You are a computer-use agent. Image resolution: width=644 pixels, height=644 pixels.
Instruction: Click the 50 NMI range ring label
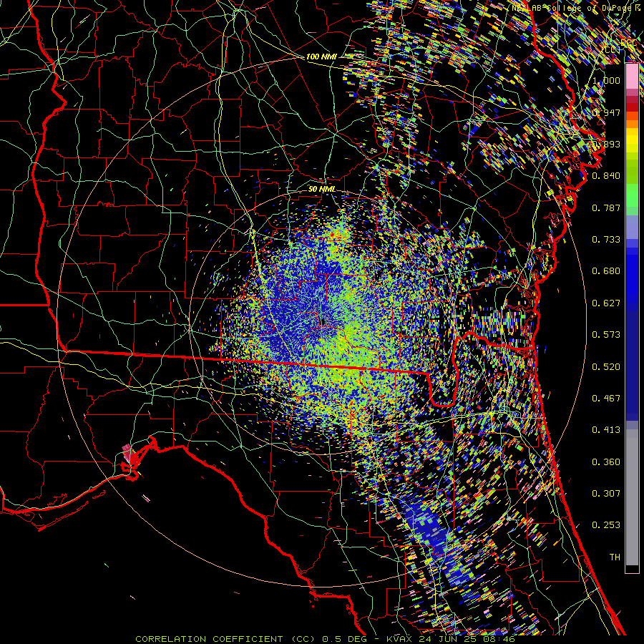pyautogui.click(x=321, y=189)
